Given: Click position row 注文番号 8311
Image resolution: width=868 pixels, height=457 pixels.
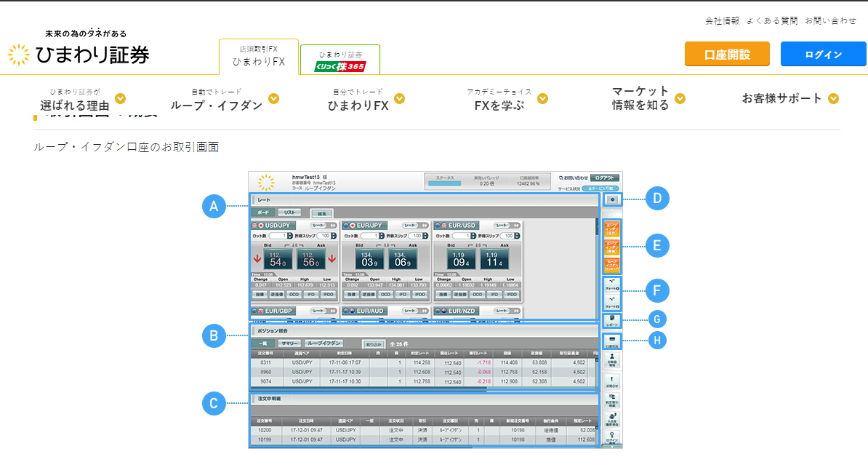Looking at the screenshot, I should [x=424, y=363].
